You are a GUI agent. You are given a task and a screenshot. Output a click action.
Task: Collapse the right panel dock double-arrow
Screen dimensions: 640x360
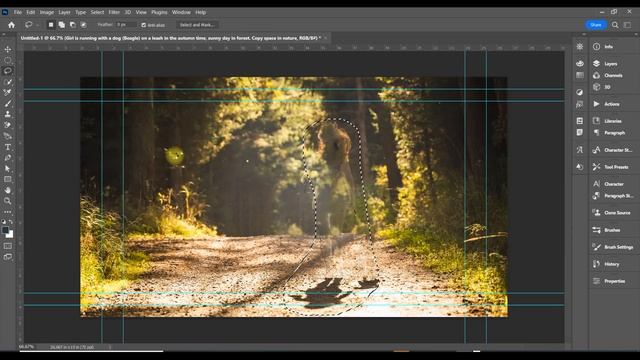pos(636,34)
